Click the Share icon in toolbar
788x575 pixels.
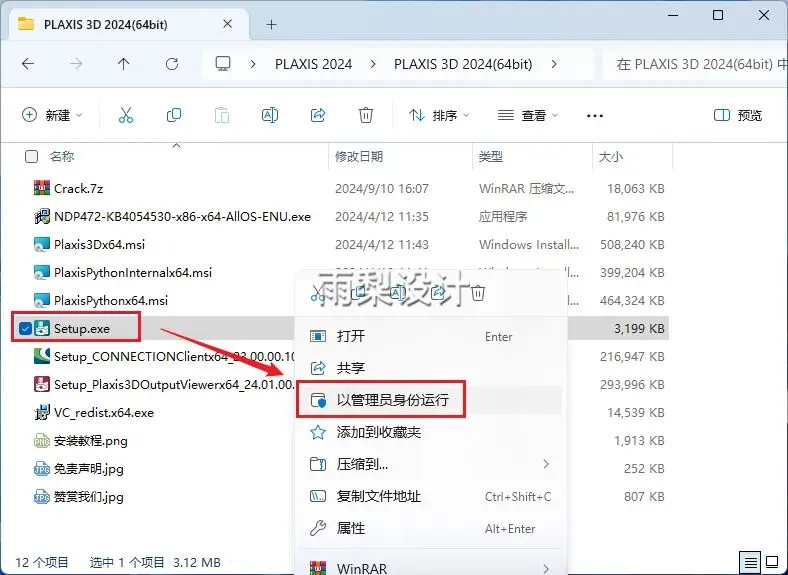318,116
